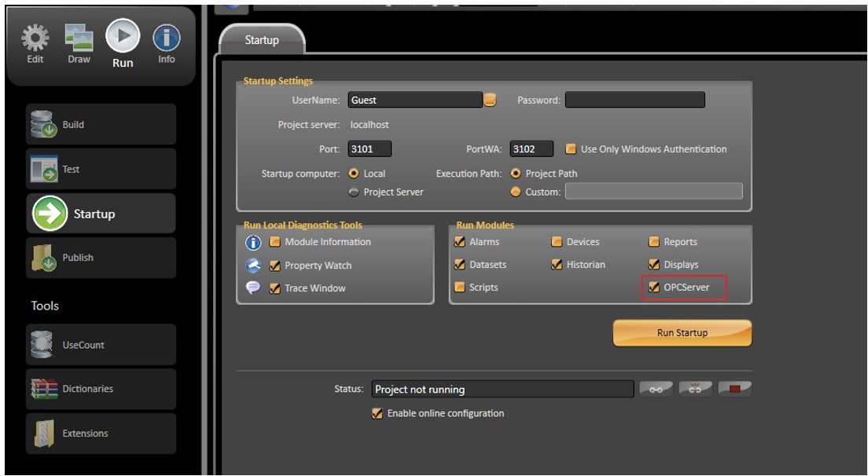Click the red stop button beside Status
Viewport: 868px width, 476px height.
pos(734,389)
